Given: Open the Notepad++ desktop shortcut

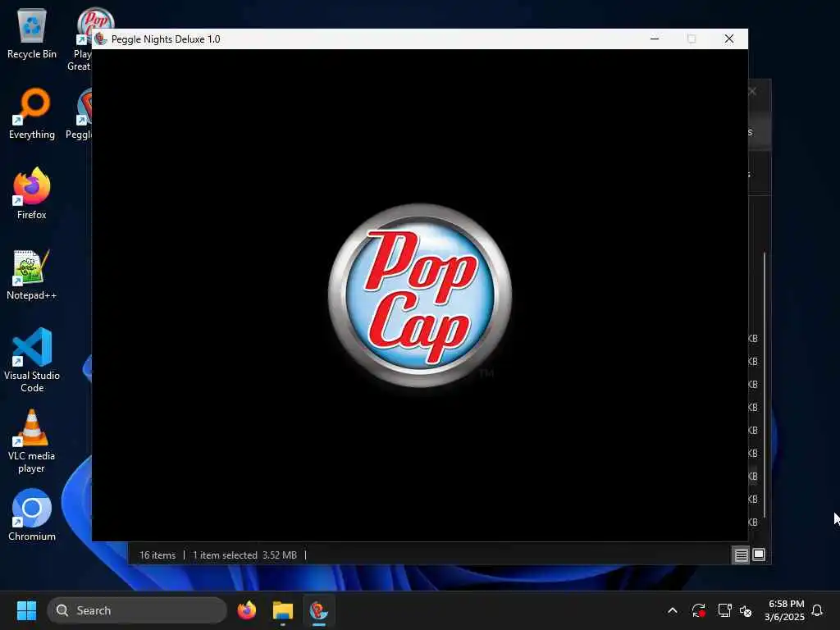Looking at the screenshot, I should (x=32, y=274).
